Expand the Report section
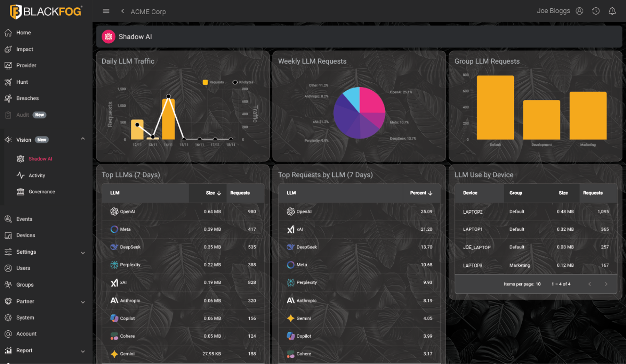626x364 pixels. (83, 351)
